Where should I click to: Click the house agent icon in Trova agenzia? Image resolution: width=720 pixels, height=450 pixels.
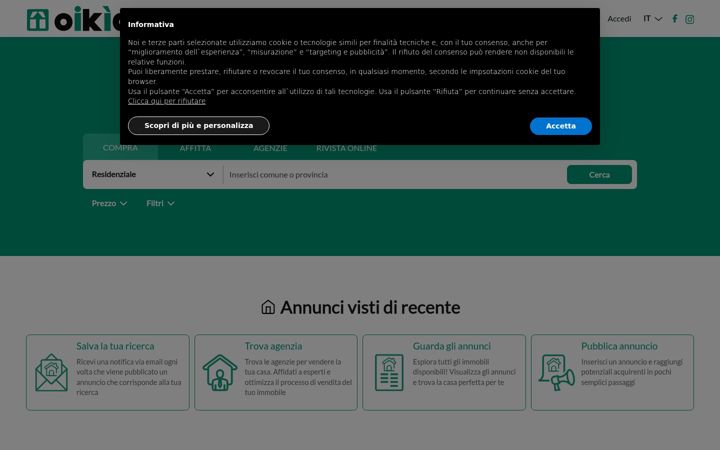pyautogui.click(x=220, y=372)
